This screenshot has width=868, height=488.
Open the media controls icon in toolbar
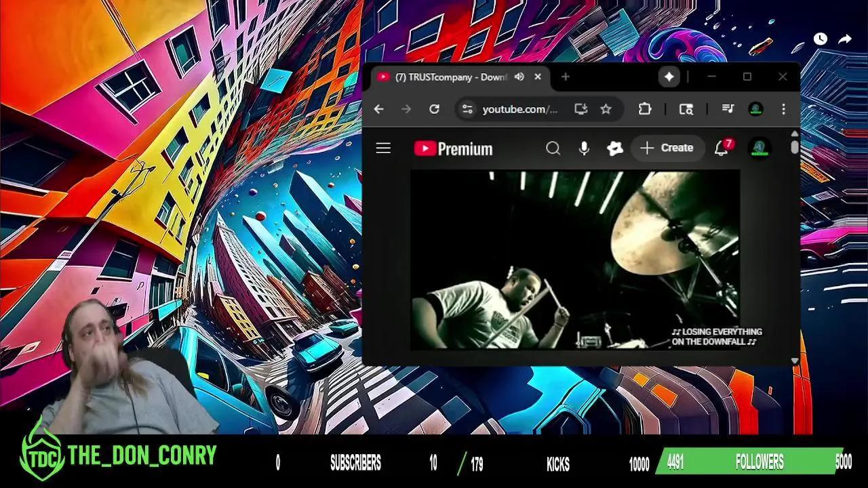click(728, 109)
